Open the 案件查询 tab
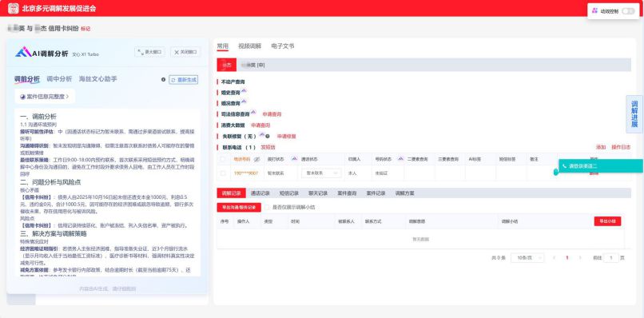The height and width of the screenshot is (318, 644). pos(347,193)
